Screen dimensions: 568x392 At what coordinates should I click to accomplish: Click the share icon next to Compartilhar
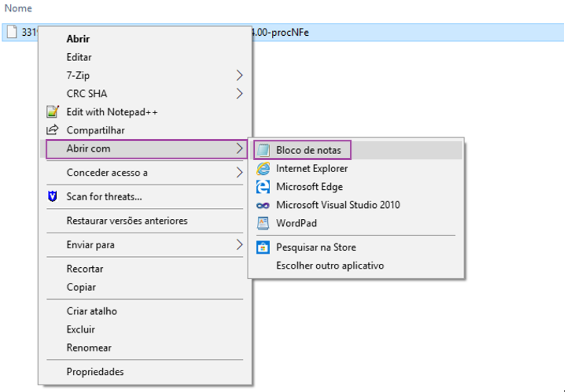(x=53, y=130)
